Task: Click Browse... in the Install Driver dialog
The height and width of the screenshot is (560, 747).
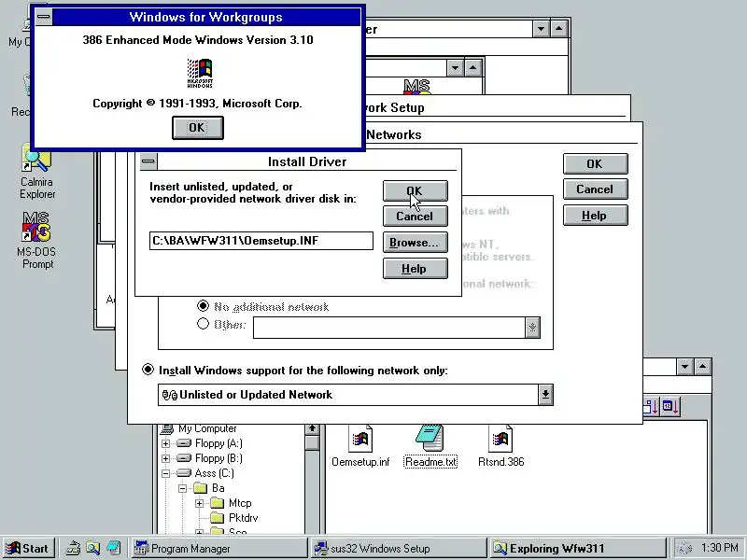Action: click(x=415, y=243)
